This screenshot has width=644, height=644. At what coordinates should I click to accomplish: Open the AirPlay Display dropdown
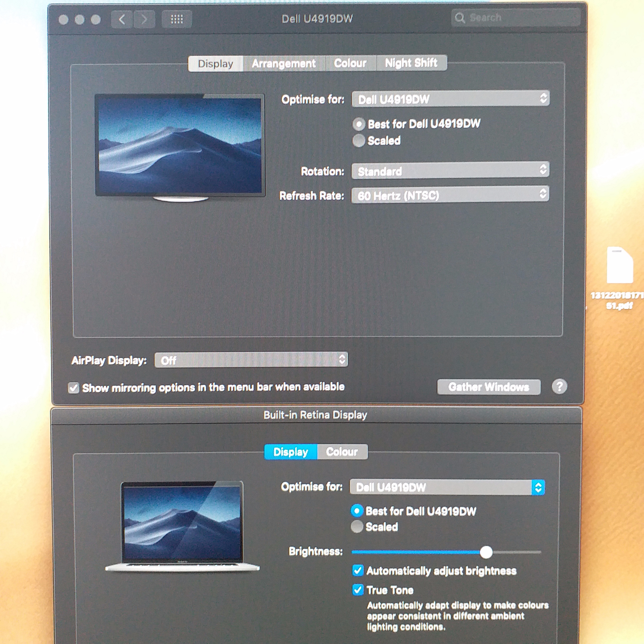[251, 360]
